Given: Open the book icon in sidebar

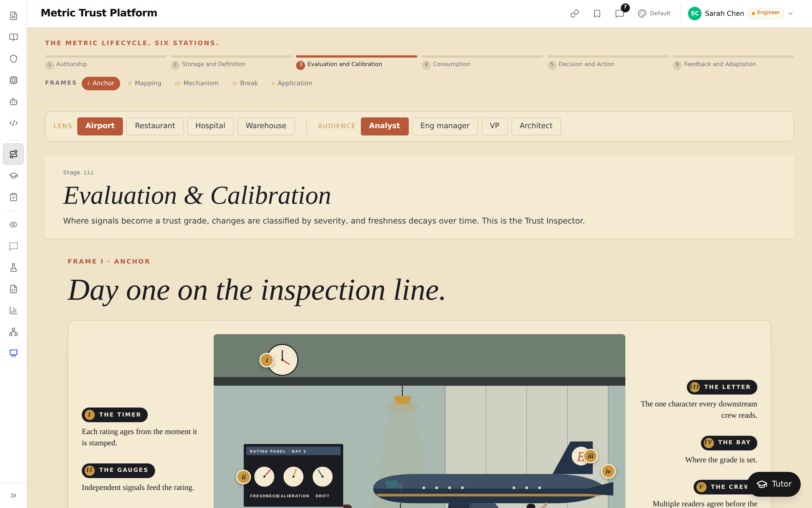Looking at the screenshot, I should point(14,37).
